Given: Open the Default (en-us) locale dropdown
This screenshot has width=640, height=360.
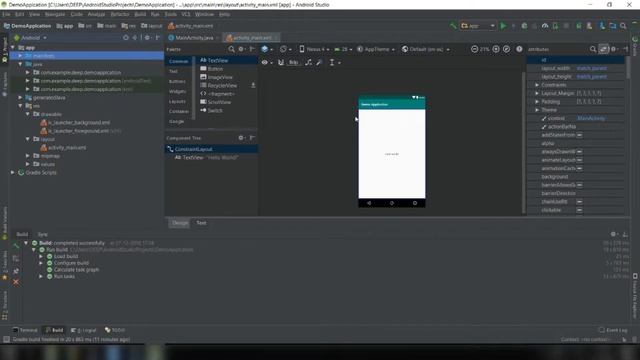Looking at the screenshot, I should point(425,49).
